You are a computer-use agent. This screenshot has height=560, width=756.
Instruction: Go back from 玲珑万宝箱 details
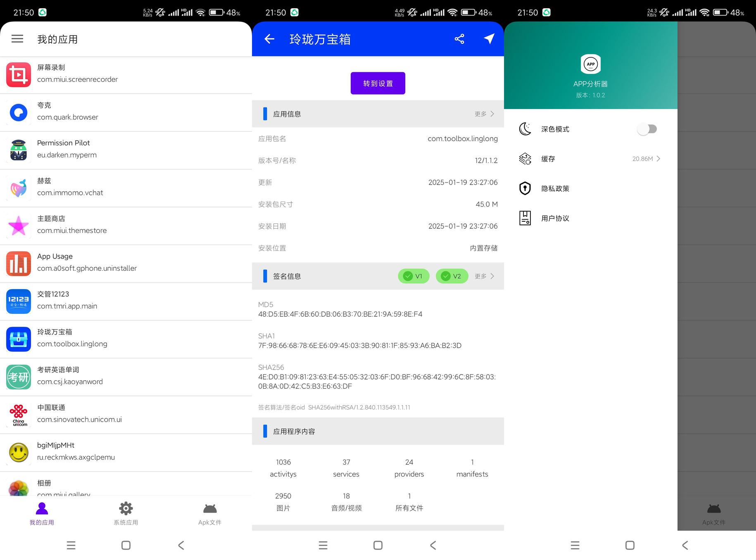[x=269, y=39]
